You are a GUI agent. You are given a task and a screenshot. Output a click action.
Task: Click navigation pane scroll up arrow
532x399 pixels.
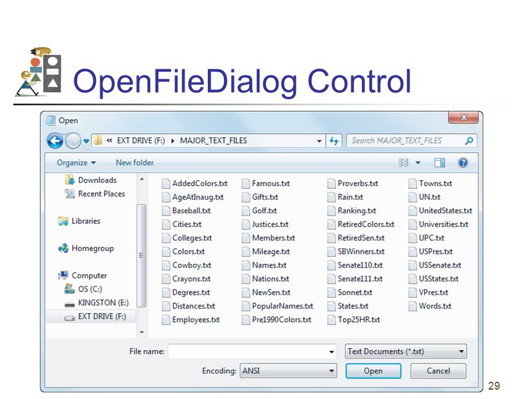(x=142, y=179)
